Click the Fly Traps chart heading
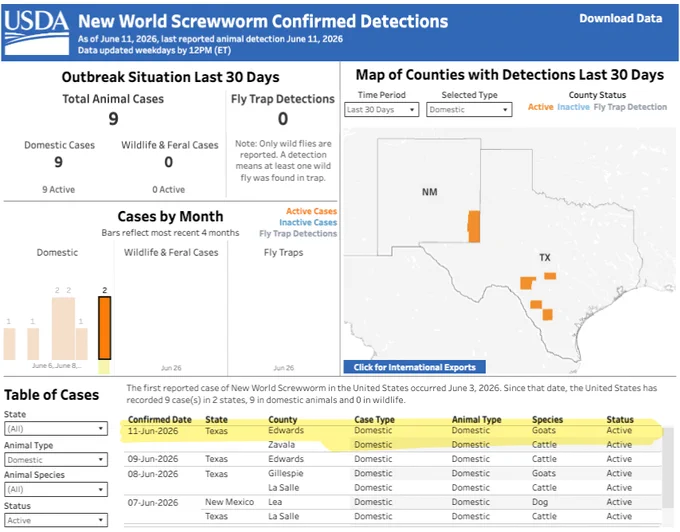This screenshot has width=680, height=532. pyautogui.click(x=283, y=252)
